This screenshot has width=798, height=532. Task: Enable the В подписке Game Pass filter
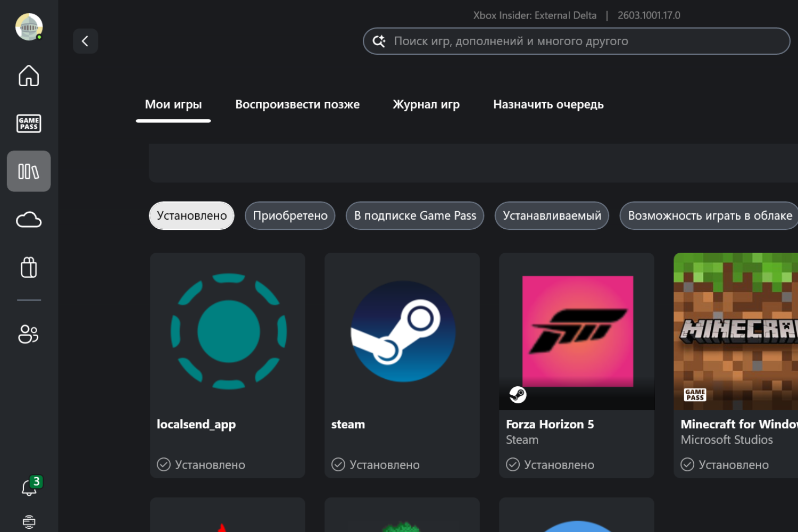(414, 215)
